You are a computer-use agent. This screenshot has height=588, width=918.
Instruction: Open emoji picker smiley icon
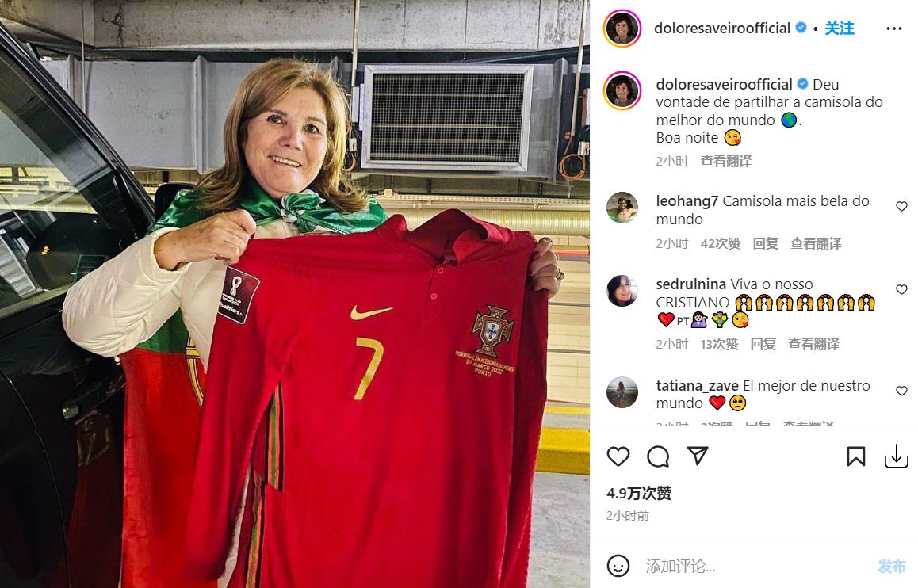tap(618, 566)
